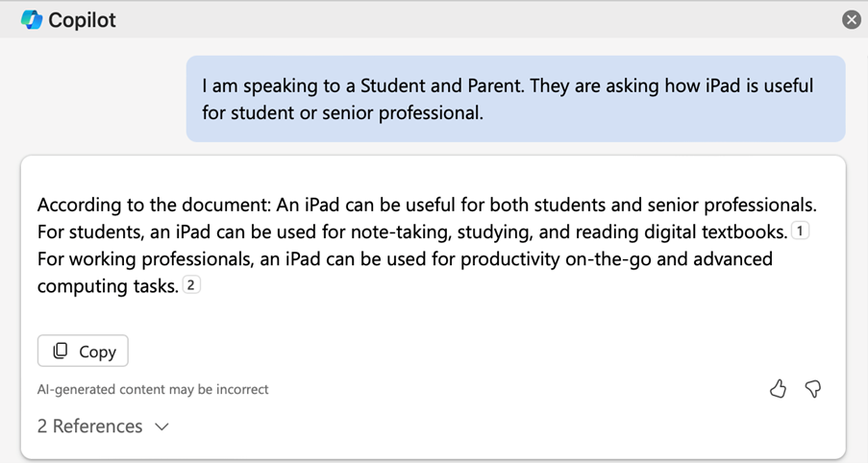Dislike the response with thumbs down

(813, 388)
